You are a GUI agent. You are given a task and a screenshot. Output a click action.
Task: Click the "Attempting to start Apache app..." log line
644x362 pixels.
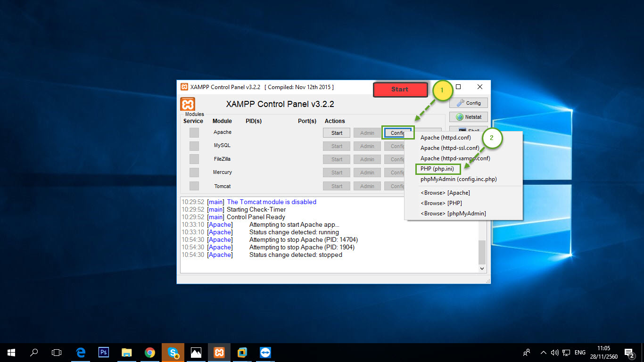[x=294, y=224]
